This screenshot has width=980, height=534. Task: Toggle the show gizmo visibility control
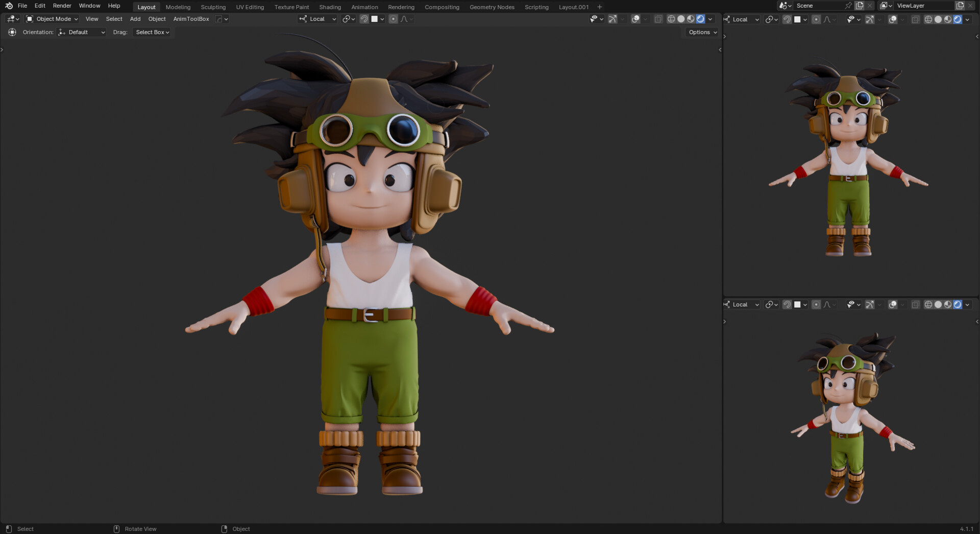[612, 19]
